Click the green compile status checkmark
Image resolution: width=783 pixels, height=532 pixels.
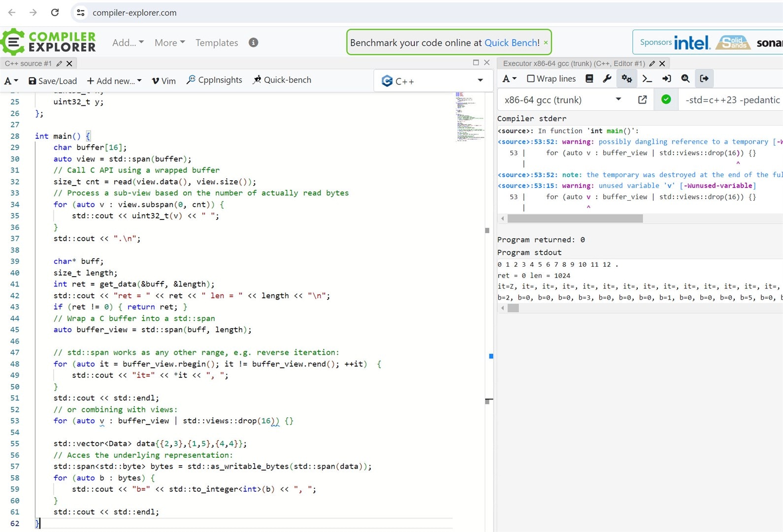click(666, 99)
